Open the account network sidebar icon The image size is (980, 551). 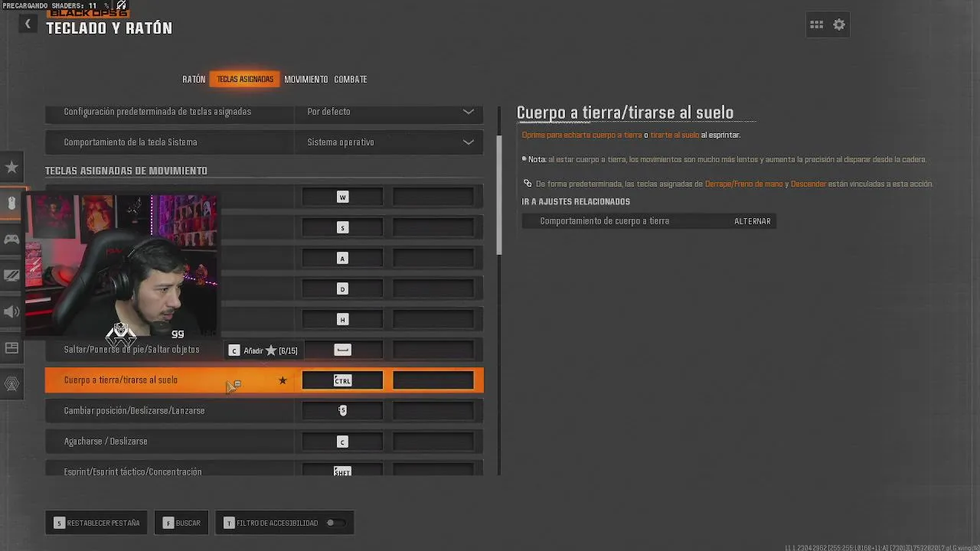pos(11,384)
